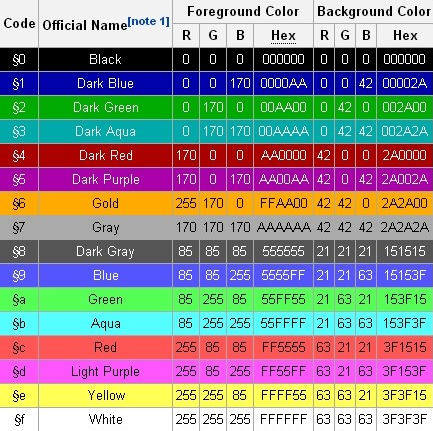
Task: Click the Hex header under Background Color
Action: pos(405,35)
